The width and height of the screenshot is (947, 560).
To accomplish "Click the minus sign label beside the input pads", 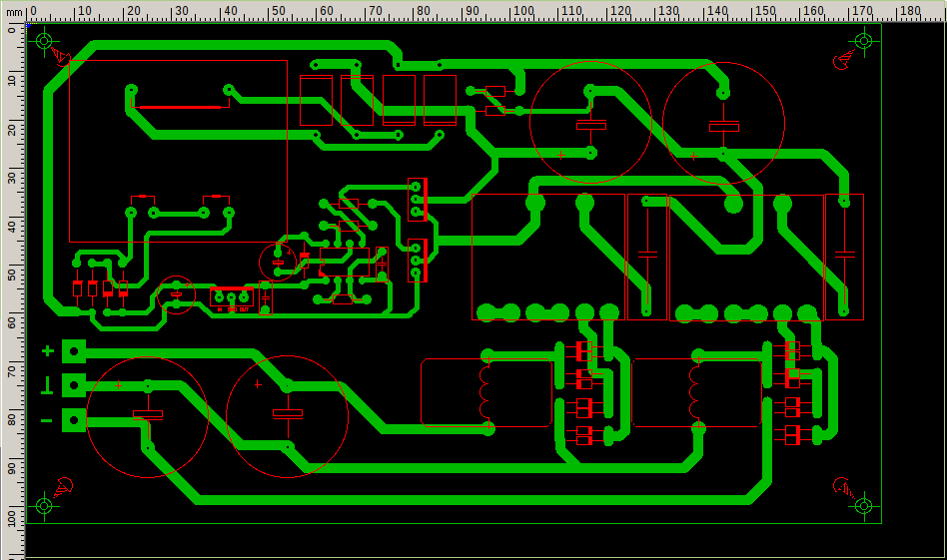I will [47, 420].
